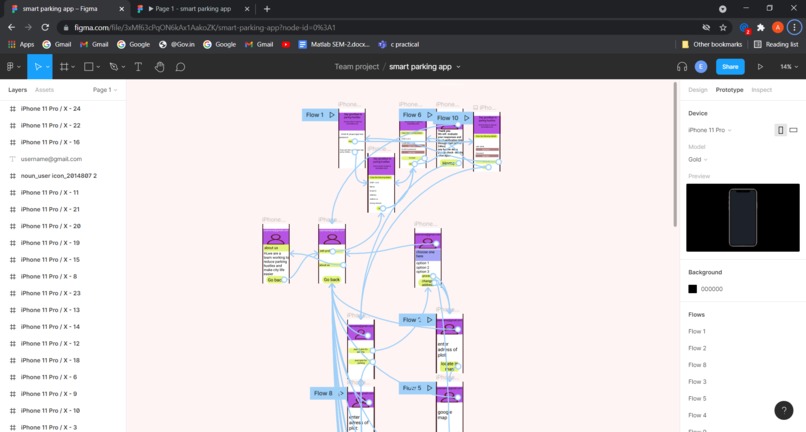Select the Rectangle shape tool
The image size is (806, 432).
coord(88,67)
